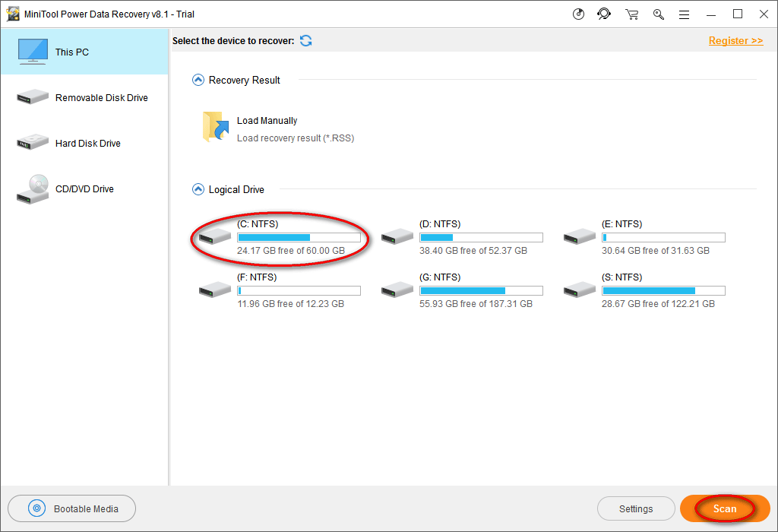Viewport: 778px width, 532px height.
Task: Open the hamburger menu in title bar
Action: (x=685, y=14)
